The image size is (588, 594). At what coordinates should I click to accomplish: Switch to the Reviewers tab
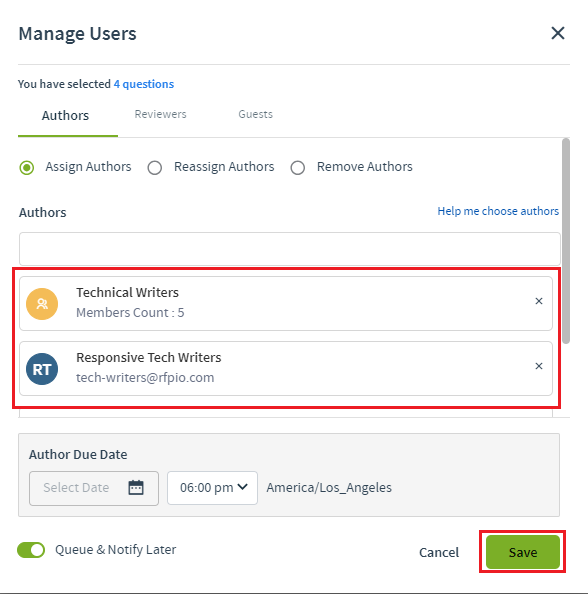[x=160, y=114]
